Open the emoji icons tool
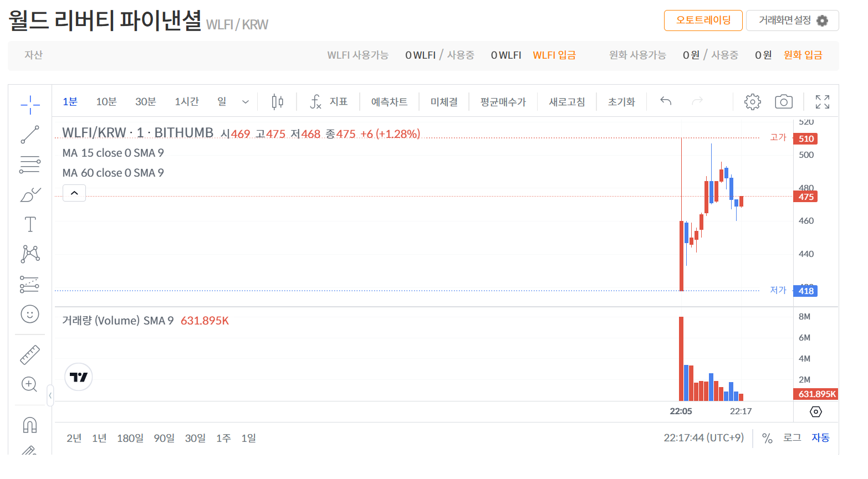 point(30,315)
